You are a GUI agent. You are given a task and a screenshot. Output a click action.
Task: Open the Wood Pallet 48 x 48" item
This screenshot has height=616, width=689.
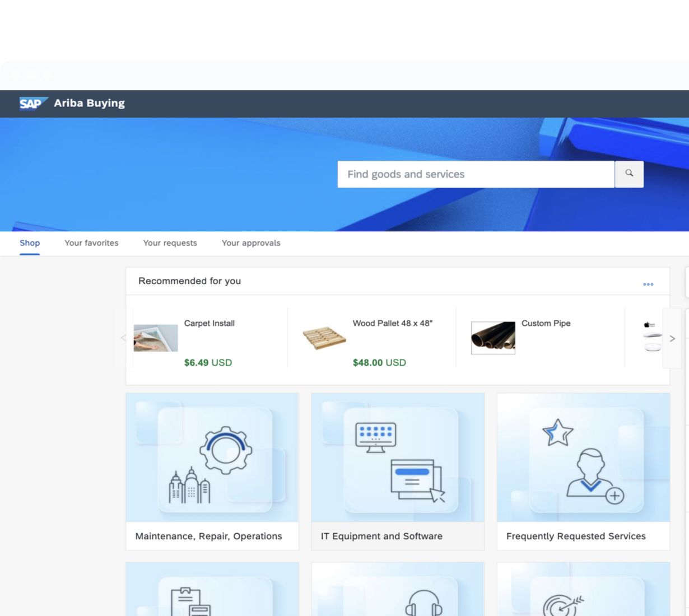(x=392, y=323)
